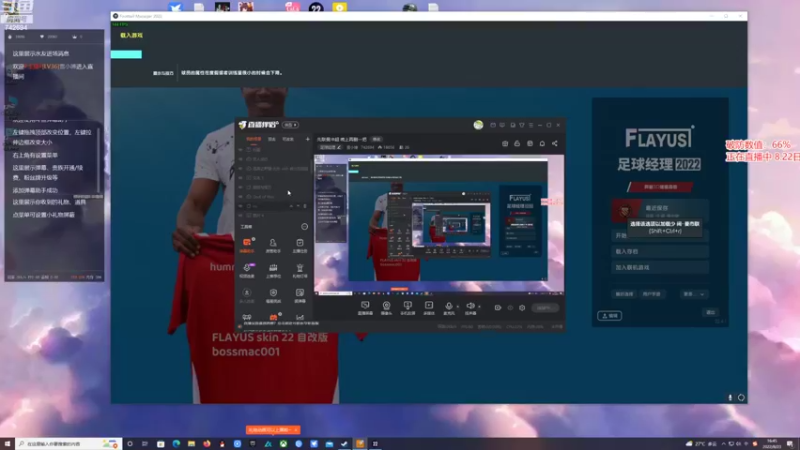This screenshot has height=450, width=800.
Task: Click 载入存档 in Football Manager menu
Action: [x=660, y=252]
